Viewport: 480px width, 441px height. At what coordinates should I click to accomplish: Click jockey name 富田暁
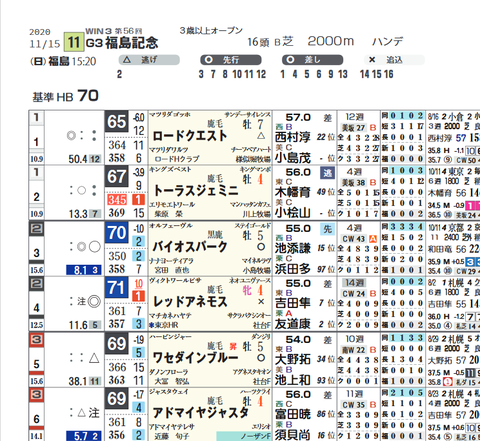point(292,414)
